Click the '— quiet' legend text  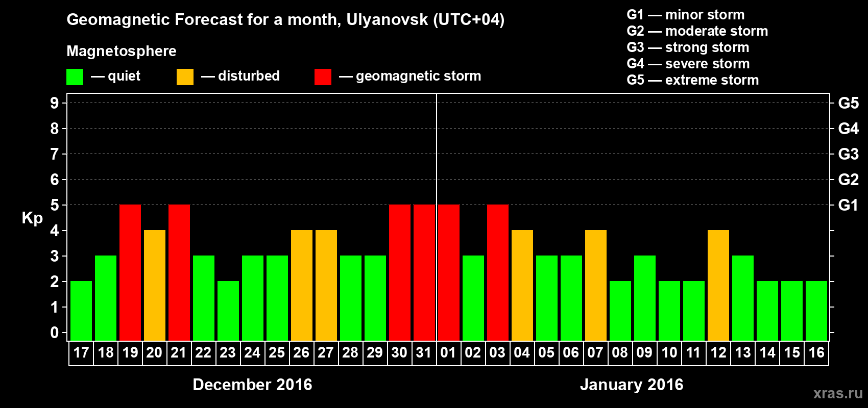(x=115, y=76)
